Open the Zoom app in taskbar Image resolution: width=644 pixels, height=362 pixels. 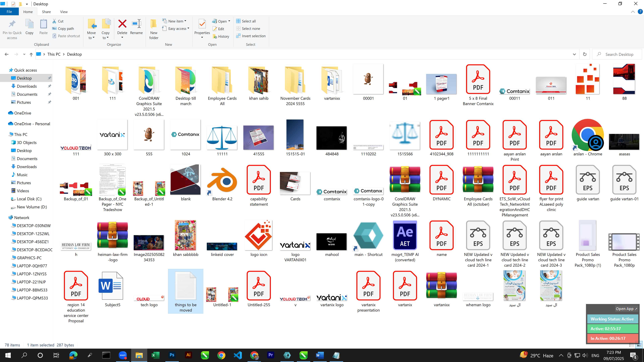(x=122, y=355)
